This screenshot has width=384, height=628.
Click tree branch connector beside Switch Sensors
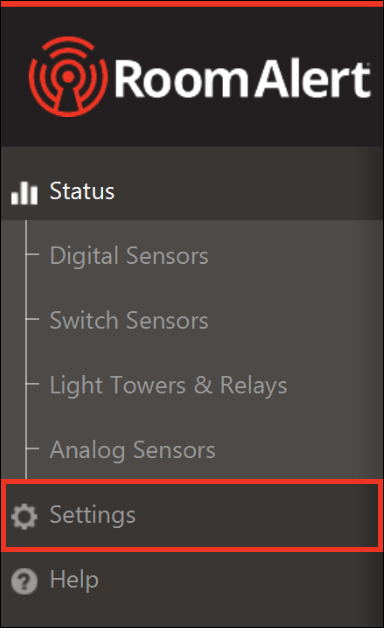pyautogui.click(x=32, y=319)
